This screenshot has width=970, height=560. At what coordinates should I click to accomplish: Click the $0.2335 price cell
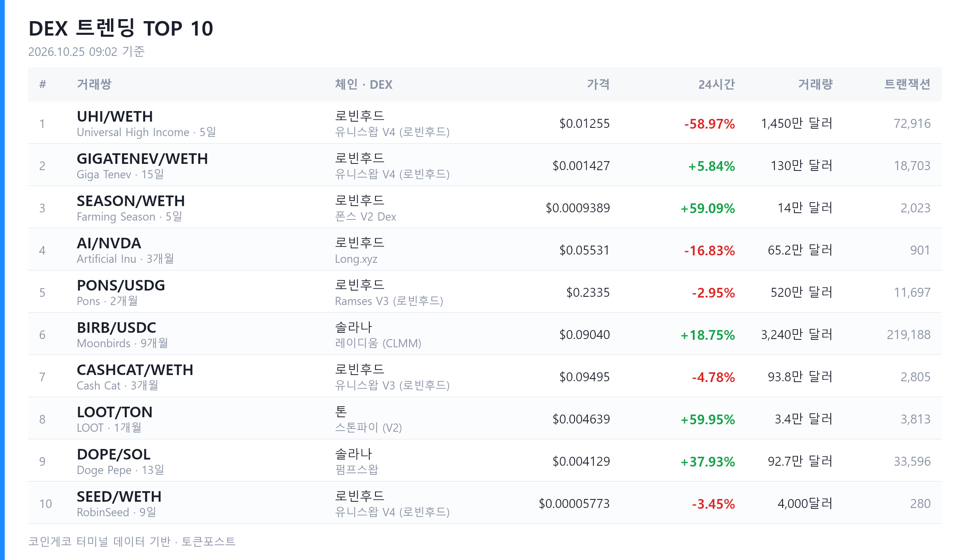(x=588, y=293)
